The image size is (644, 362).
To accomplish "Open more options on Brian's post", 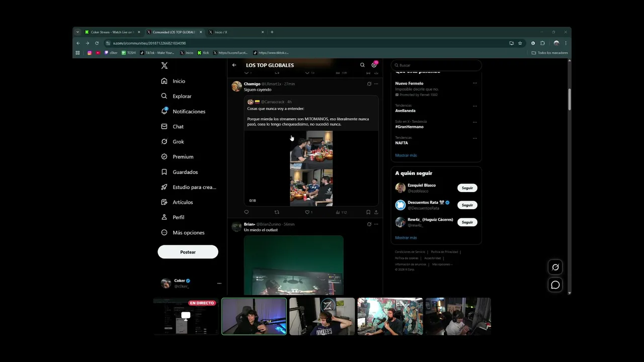I will pos(376,224).
